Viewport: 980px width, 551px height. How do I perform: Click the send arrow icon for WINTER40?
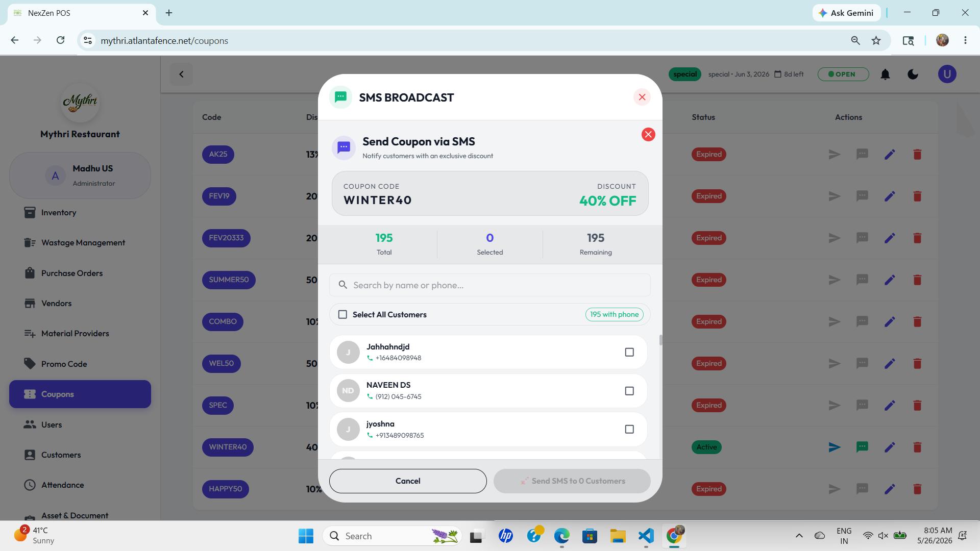tap(835, 447)
